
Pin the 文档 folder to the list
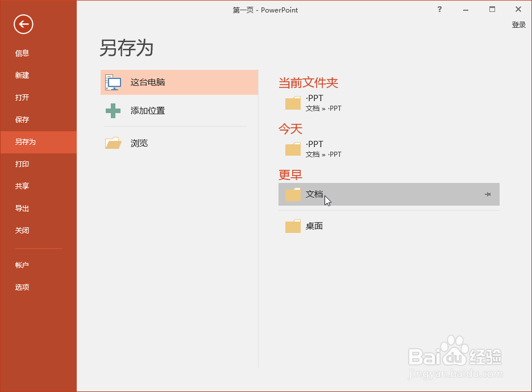(488, 194)
